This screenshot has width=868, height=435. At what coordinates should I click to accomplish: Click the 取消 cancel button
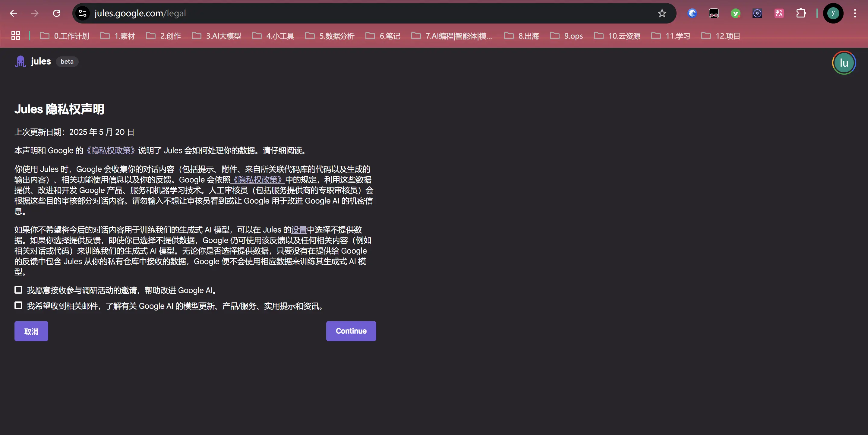[31, 331]
